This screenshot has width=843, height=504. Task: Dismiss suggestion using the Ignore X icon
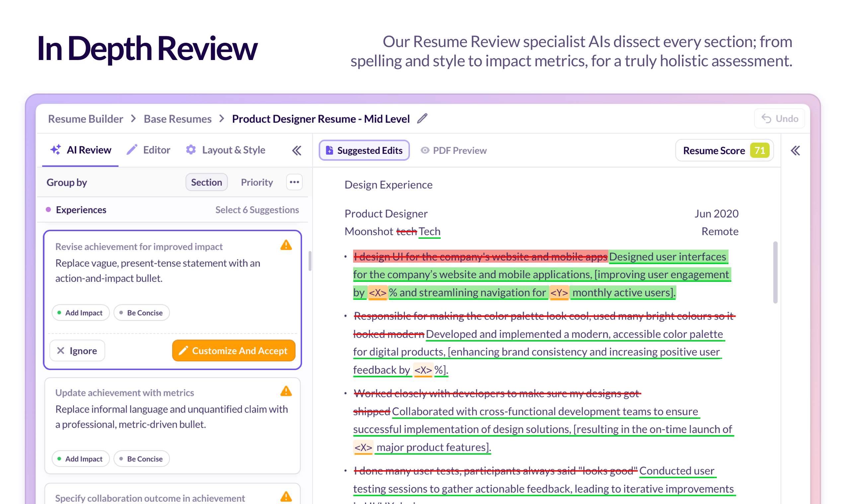tap(61, 350)
